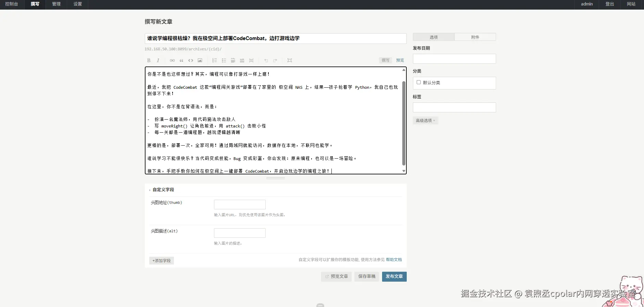Open the 附件 attachments tab

(x=475, y=37)
